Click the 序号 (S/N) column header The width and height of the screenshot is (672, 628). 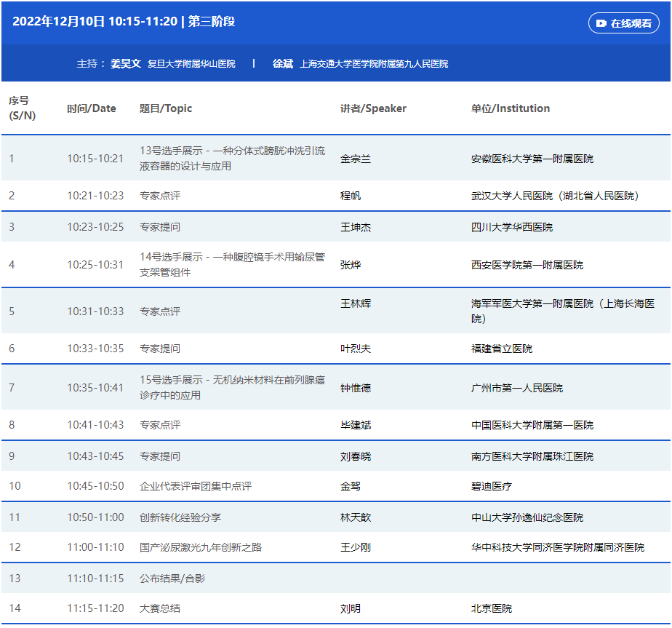coord(23,108)
